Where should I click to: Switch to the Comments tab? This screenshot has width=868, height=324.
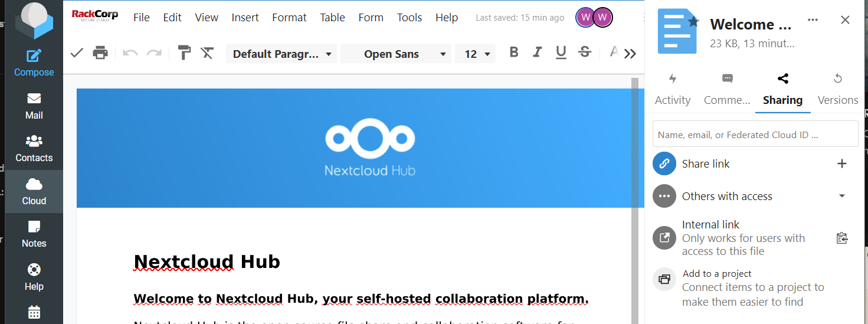point(727,90)
